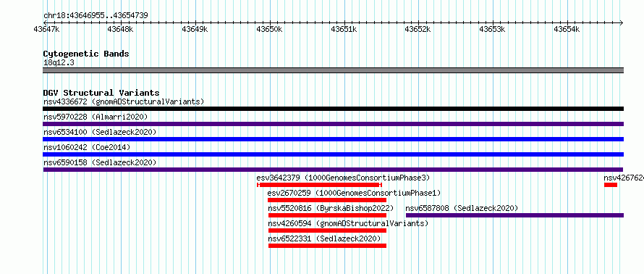Image resolution: width=644 pixels, height=274 pixels.
Task: Open esv3642379 1000GenomesConsortiumPhase3 label
Action: (343, 178)
